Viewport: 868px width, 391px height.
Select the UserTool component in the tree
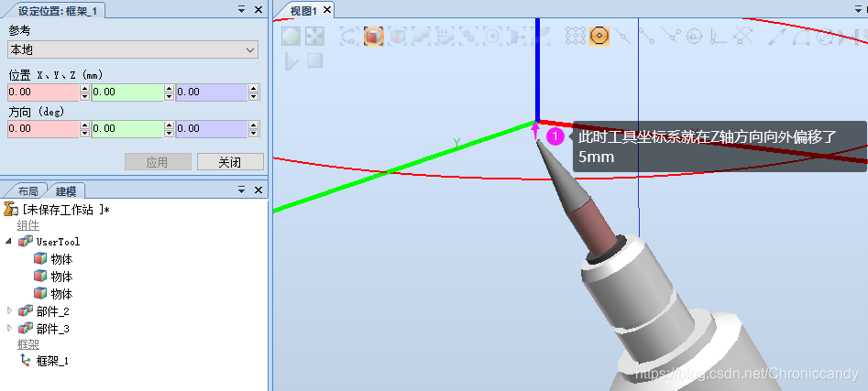(x=58, y=242)
